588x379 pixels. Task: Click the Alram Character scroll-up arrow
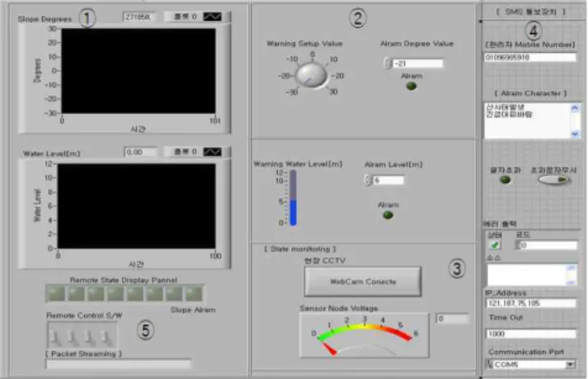coord(575,108)
